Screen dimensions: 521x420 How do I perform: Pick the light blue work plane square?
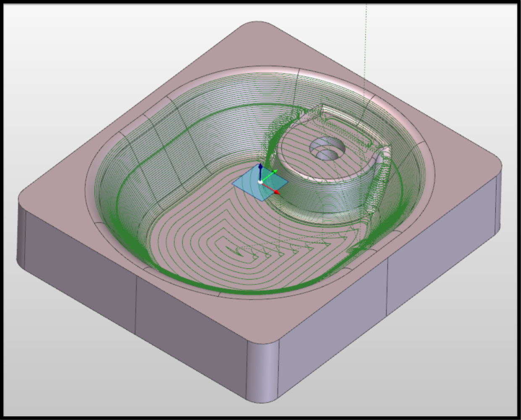click(x=260, y=183)
